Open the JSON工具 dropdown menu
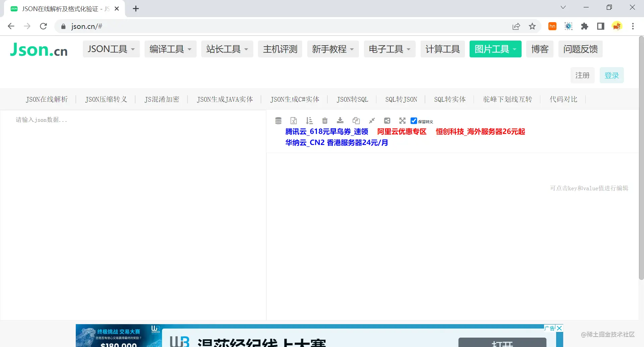This screenshot has width=644, height=347. click(x=111, y=49)
